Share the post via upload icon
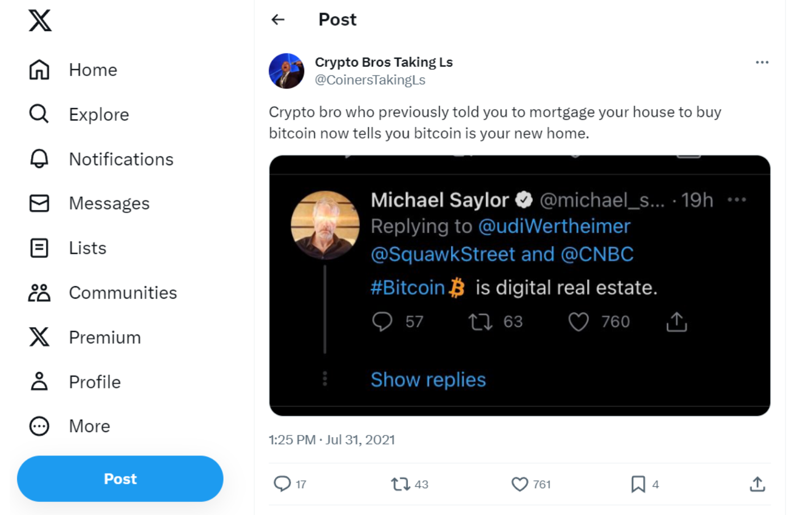 click(757, 484)
